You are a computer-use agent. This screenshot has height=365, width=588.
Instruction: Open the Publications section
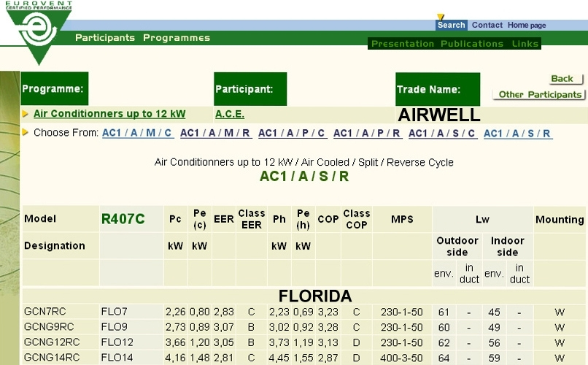pos(472,44)
